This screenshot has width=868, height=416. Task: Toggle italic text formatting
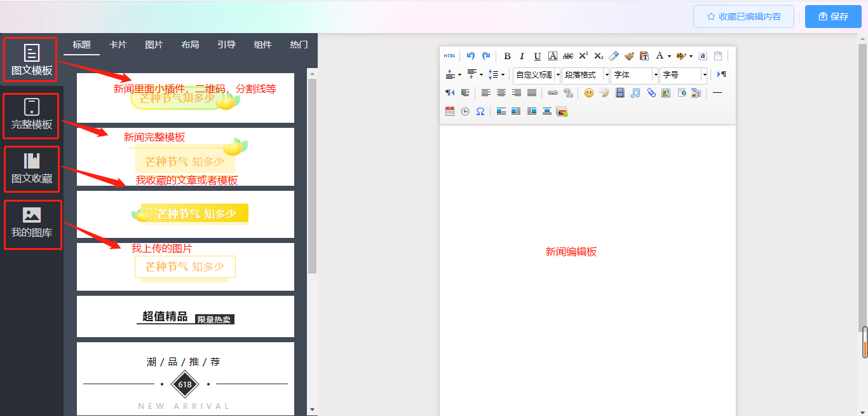[x=522, y=56]
